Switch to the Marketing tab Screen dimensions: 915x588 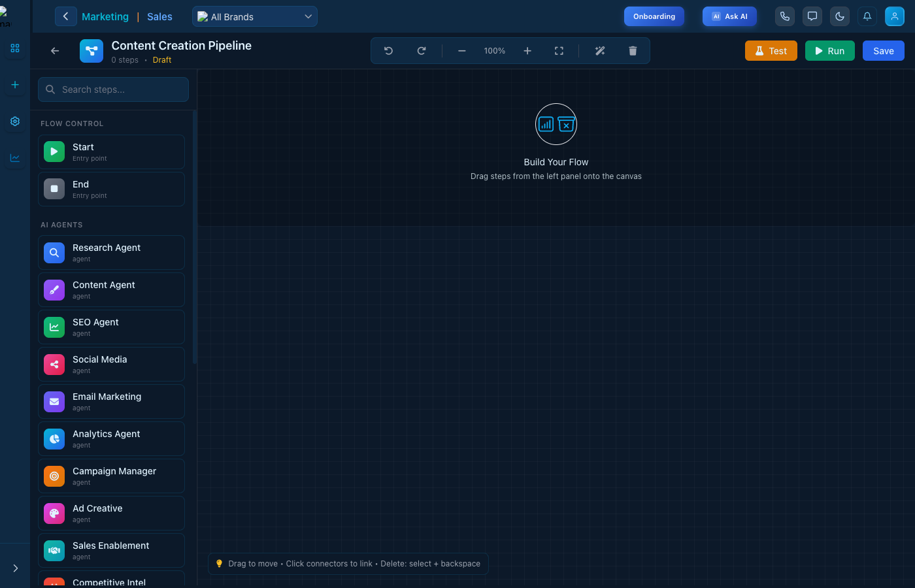click(x=105, y=17)
